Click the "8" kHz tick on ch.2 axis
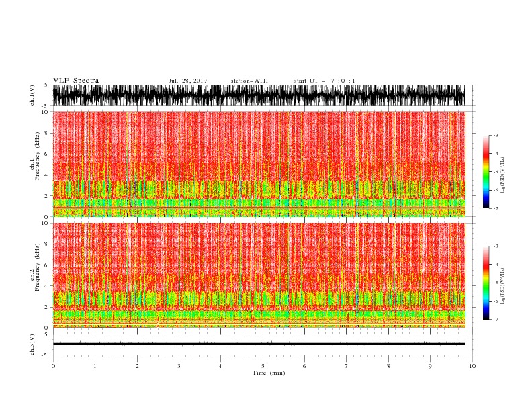This screenshot has width=532, height=411. click(x=47, y=244)
